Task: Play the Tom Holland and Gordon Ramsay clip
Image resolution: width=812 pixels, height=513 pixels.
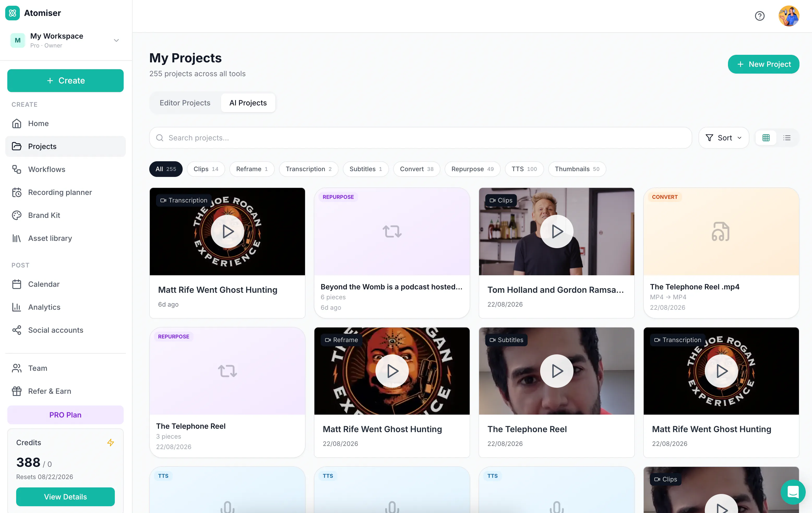Action: tap(556, 231)
